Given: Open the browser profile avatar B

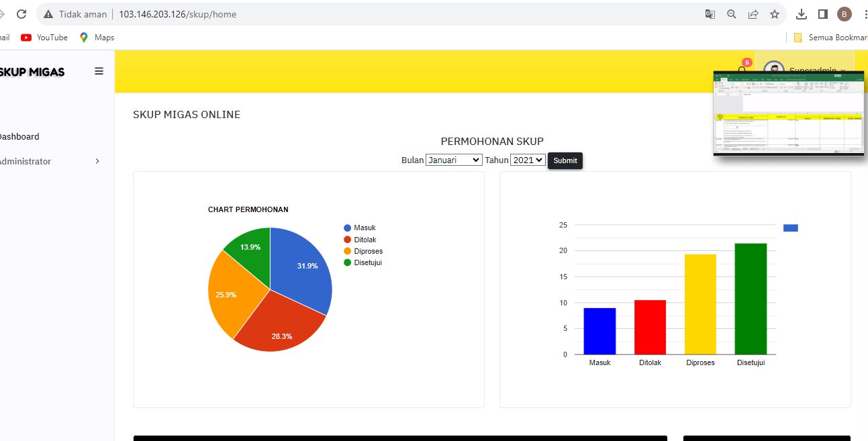Looking at the screenshot, I should (844, 14).
